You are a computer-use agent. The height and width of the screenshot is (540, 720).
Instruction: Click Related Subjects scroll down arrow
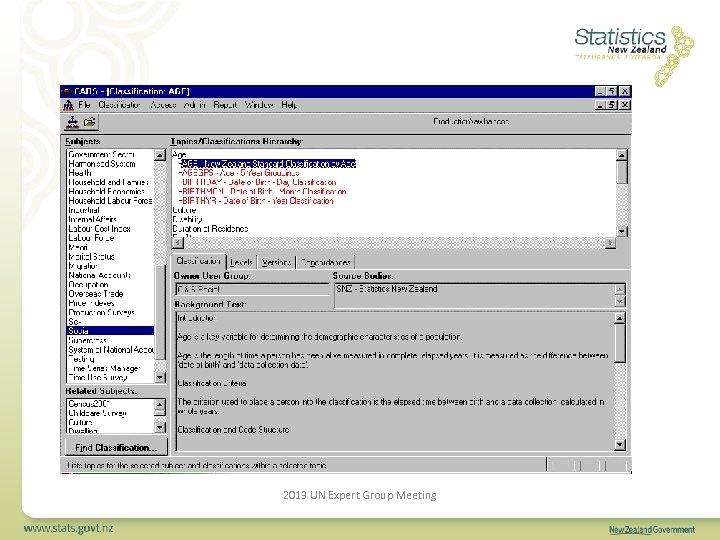160,428
